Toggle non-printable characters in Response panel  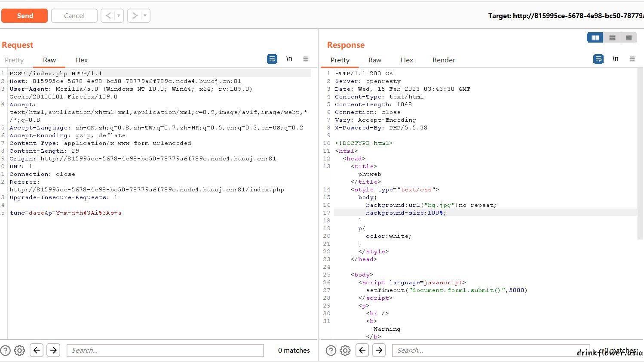tap(616, 59)
